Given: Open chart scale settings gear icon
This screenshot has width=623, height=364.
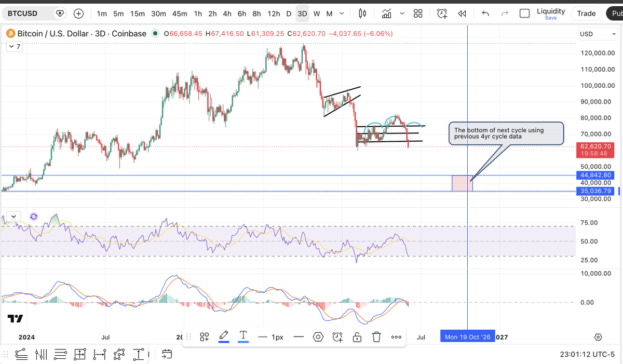Looking at the screenshot, I should point(598,337).
